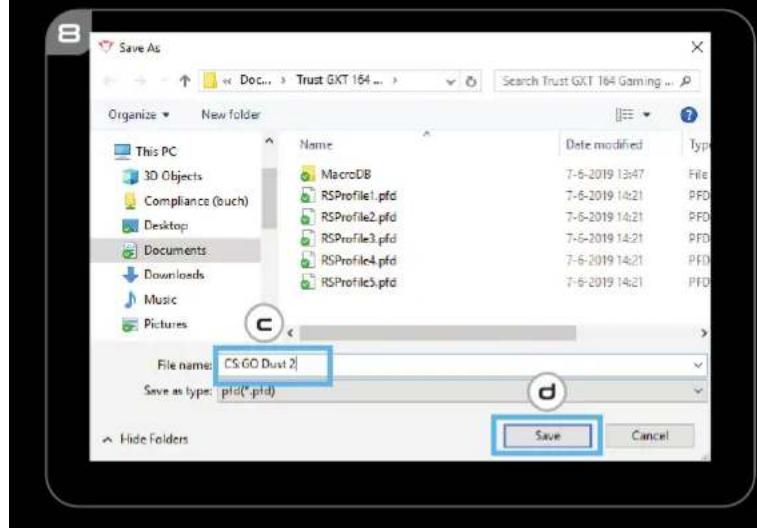Click the chevron after Trust GXT 164

[395, 80]
